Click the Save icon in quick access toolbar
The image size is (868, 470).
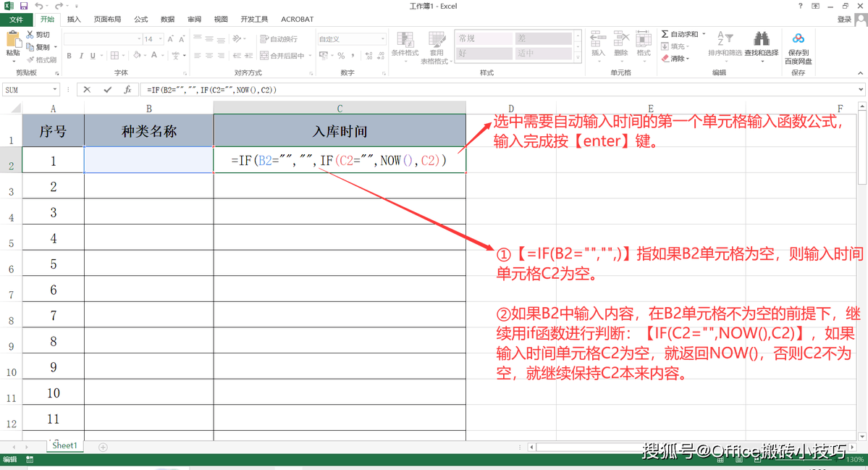pyautogui.click(x=24, y=6)
